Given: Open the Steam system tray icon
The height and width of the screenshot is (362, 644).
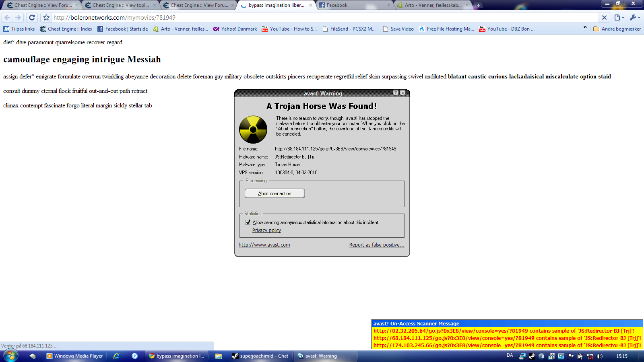Looking at the screenshot, I should (532, 356).
